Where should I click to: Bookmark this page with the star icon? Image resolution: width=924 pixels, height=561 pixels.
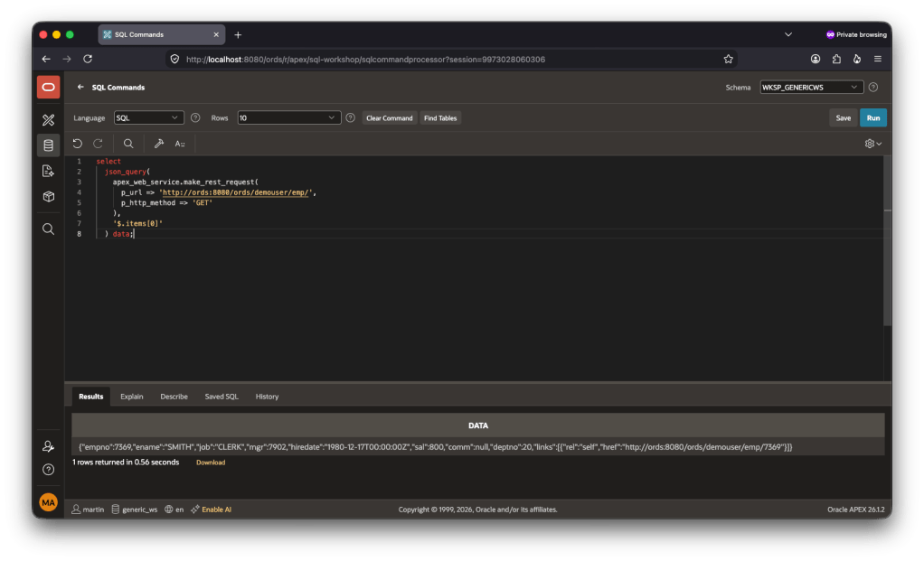(x=729, y=59)
